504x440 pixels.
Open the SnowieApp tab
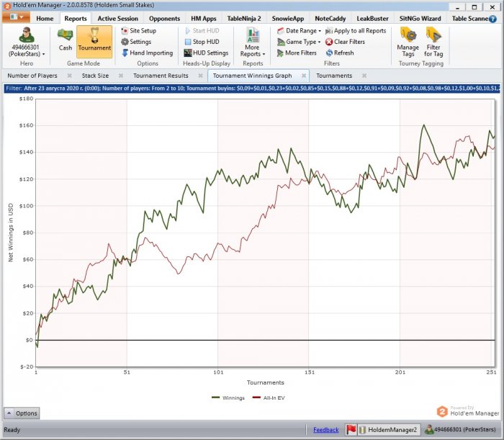pos(288,19)
